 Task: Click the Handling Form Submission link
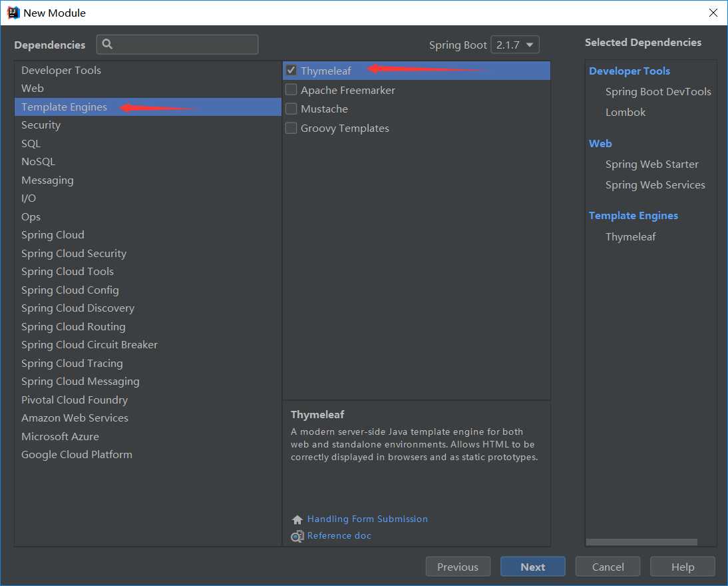click(x=367, y=519)
